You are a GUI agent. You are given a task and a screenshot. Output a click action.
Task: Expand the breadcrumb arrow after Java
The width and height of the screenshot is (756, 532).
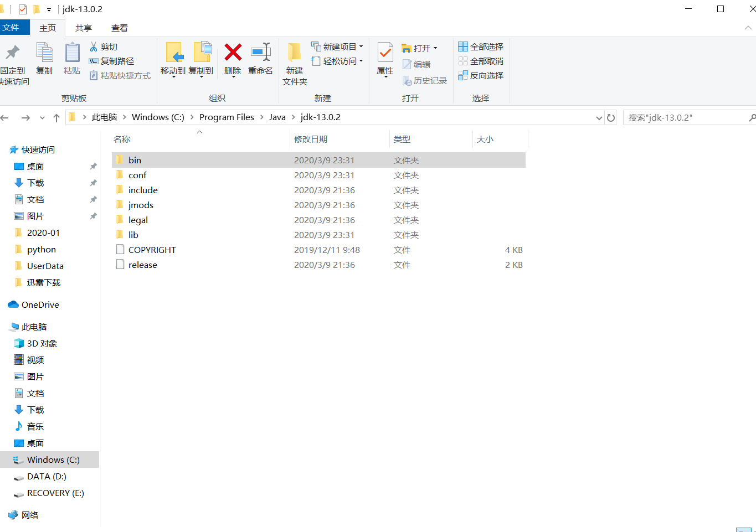tap(293, 117)
